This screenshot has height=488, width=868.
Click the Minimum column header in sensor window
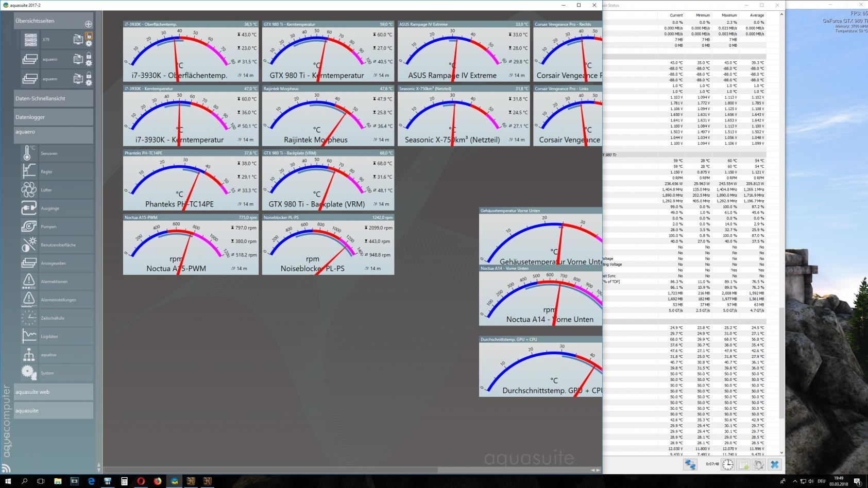pyautogui.click(x=703, y=15)
